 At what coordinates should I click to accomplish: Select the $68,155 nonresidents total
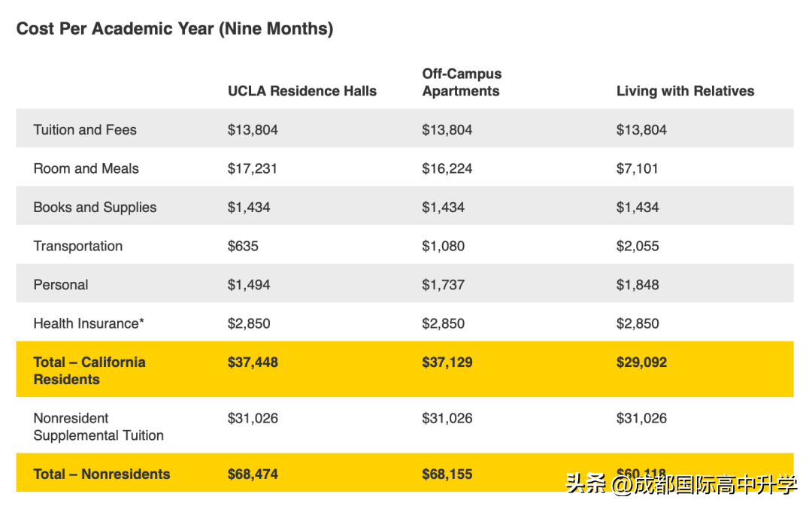point(447,474)
